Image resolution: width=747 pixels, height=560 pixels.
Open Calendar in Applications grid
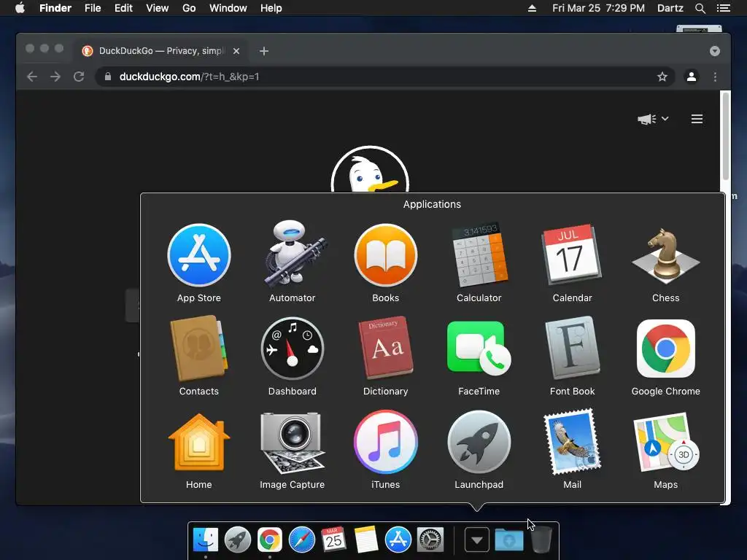pos(572,254)
